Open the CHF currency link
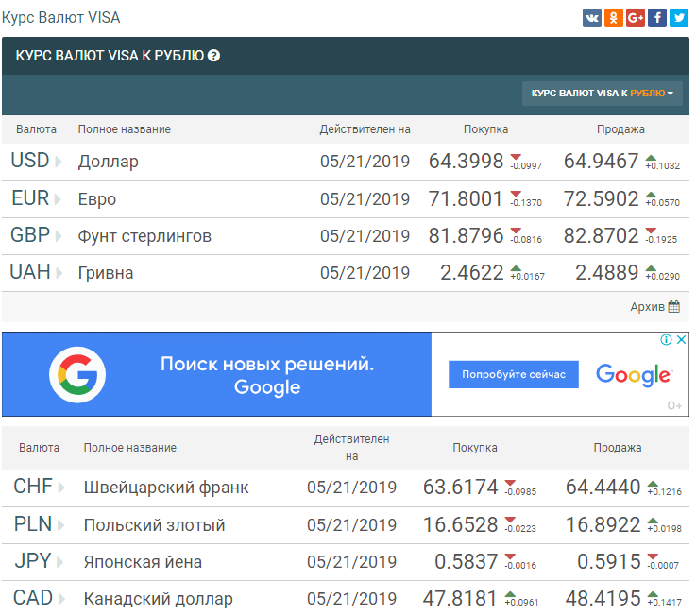Screen dimensions: 696x616 point(33,487)
